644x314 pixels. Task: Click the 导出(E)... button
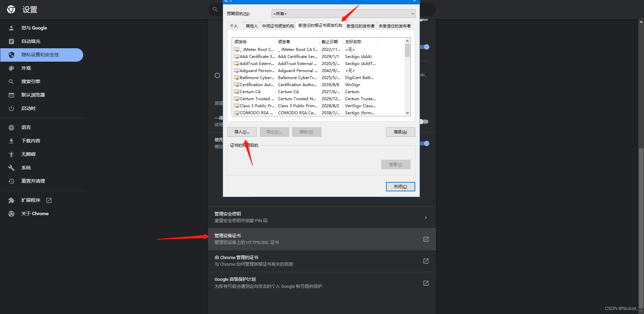pyautogui.click(x=274, y=132)
